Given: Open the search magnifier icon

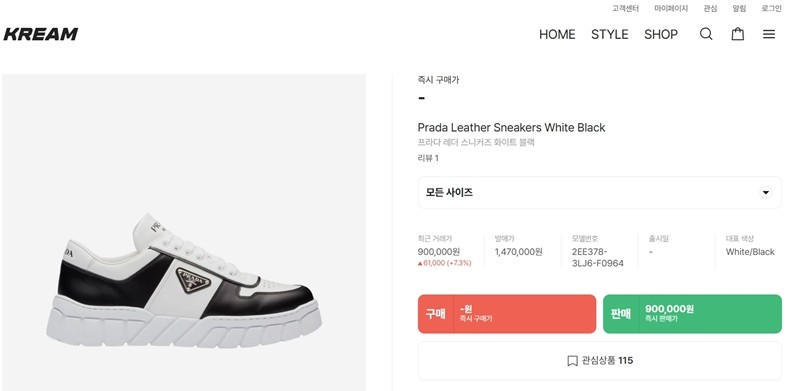Looking at the screenshot, I should pyautogui.click(x=706, y=34).
